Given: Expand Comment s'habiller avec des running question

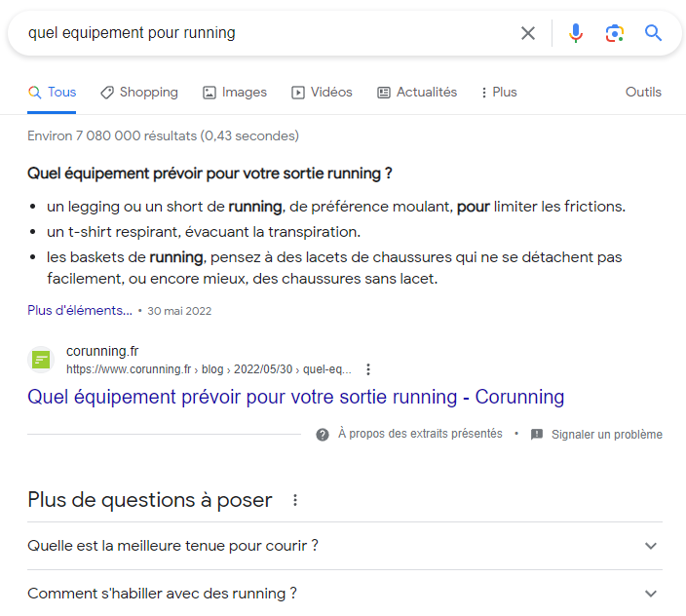Looking at the screenshot, I should pos(345,594).
